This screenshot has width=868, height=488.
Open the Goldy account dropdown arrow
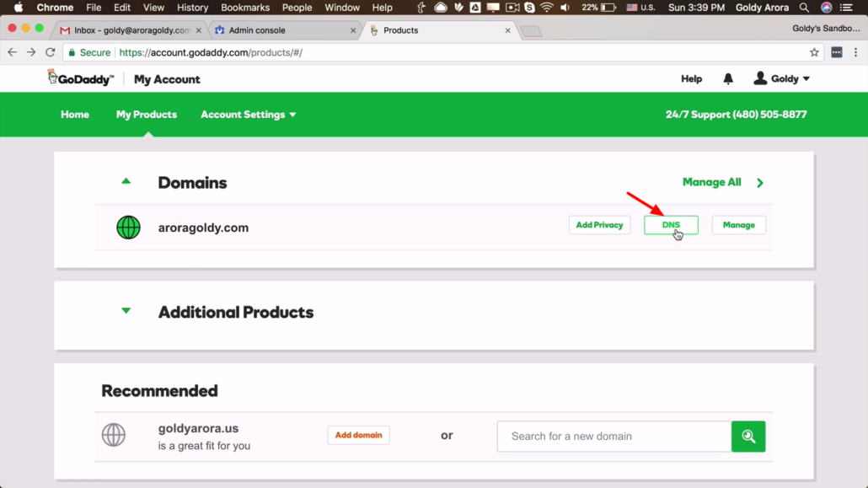(806, 78)
